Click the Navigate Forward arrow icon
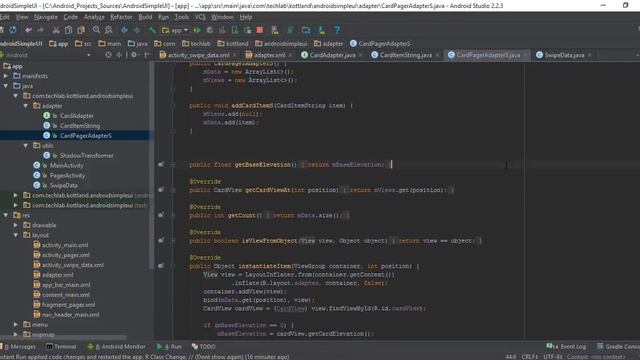 [137, 30]
